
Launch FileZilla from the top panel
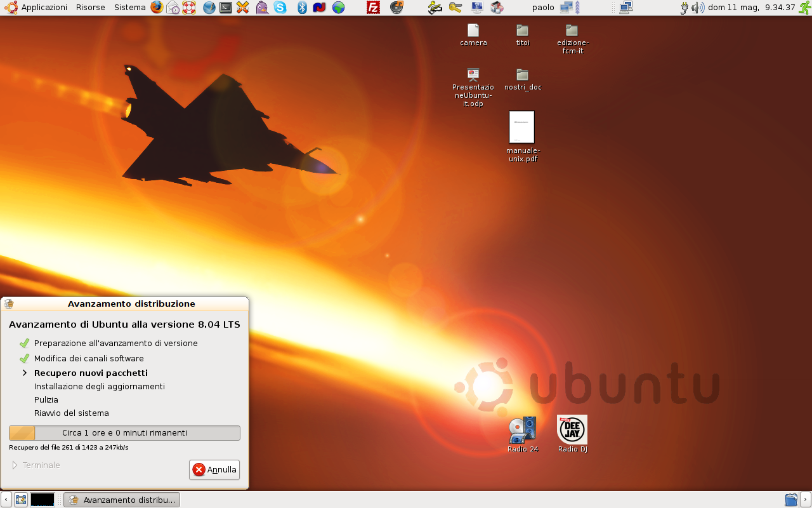tap(374, 8)
